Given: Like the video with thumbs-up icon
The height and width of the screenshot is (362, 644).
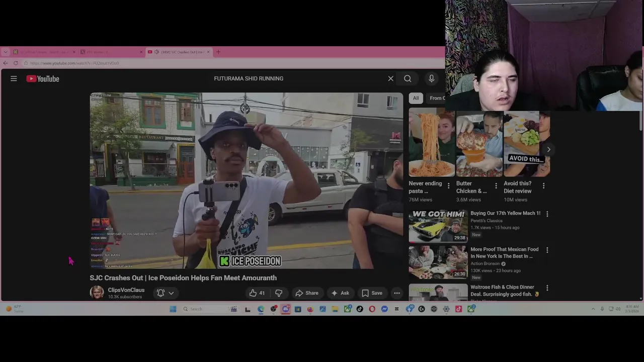Looking at the screenshot, I should [257, 293].
